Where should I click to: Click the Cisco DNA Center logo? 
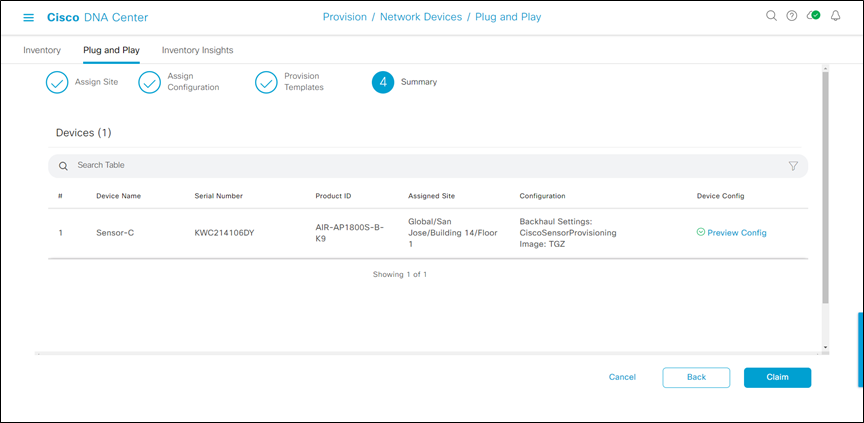pos(98,17)
